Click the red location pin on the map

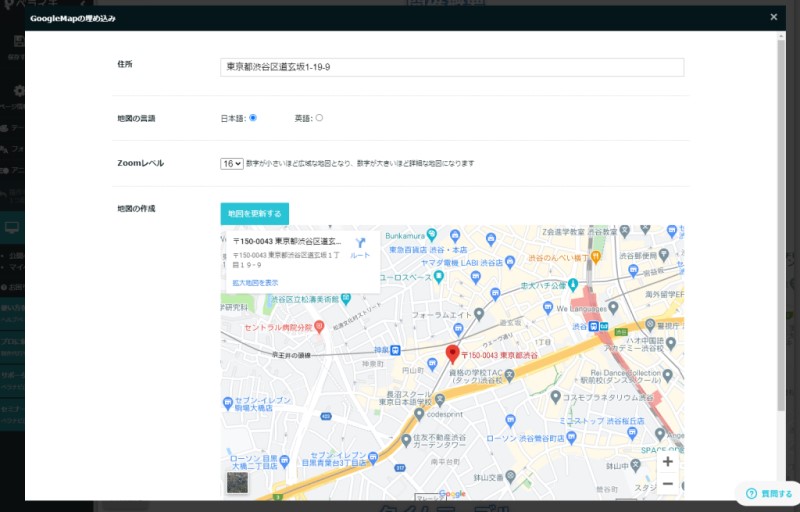pyautogui.click(x=452, y=353)
